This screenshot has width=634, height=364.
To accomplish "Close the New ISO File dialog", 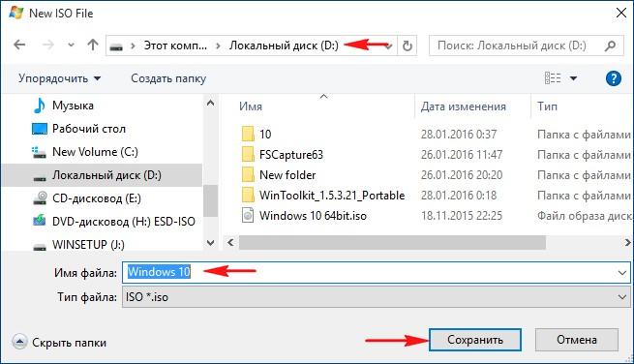I will [x=621, y=13].
